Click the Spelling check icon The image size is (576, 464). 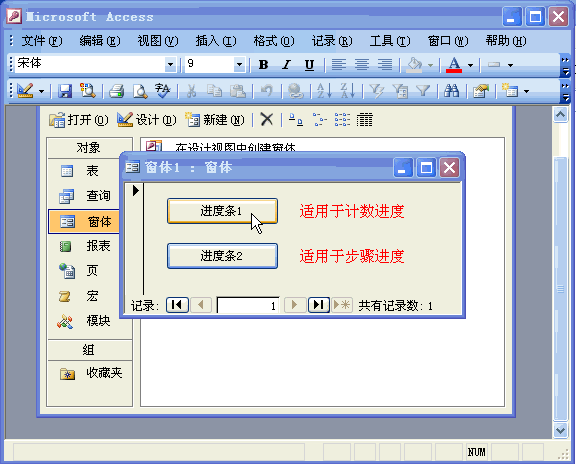click(x=163, y=90)
